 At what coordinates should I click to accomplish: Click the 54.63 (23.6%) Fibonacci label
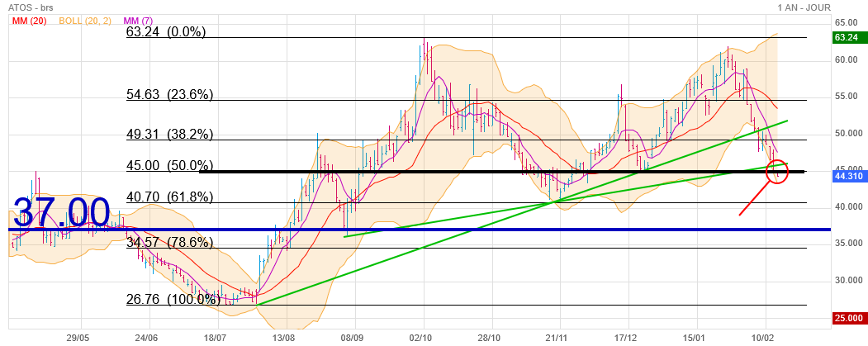[169, 95]
